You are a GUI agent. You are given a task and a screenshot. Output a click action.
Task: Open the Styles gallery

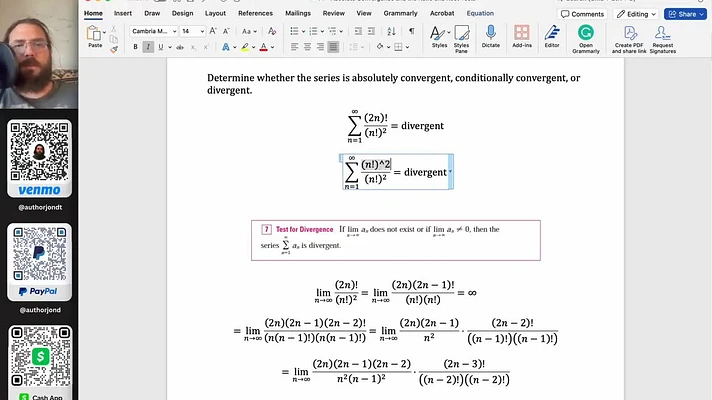click(x=439, y=37)
